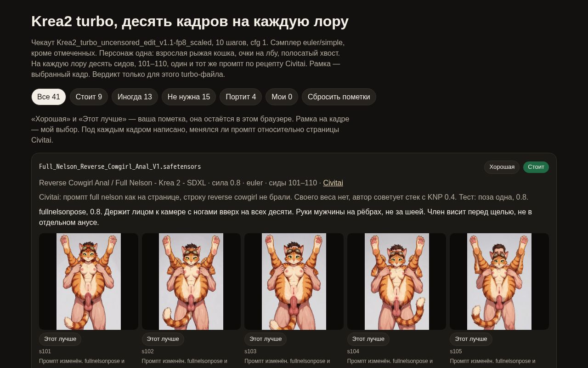View the frame thumbnail for seed s103
This screenshot has height=368, width=588.
point(294,282)
